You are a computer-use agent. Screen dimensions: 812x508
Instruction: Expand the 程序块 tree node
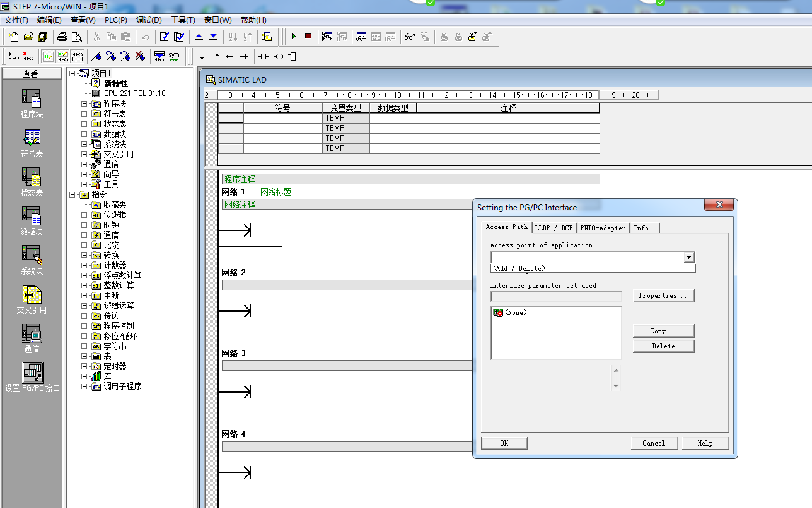click(x=84, y=103)
